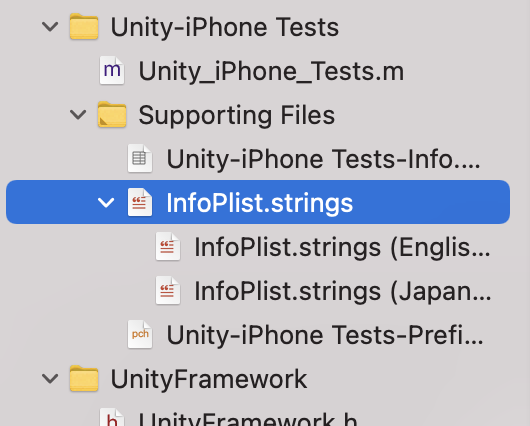Collapse the Supporting Files group chevron

78,115
